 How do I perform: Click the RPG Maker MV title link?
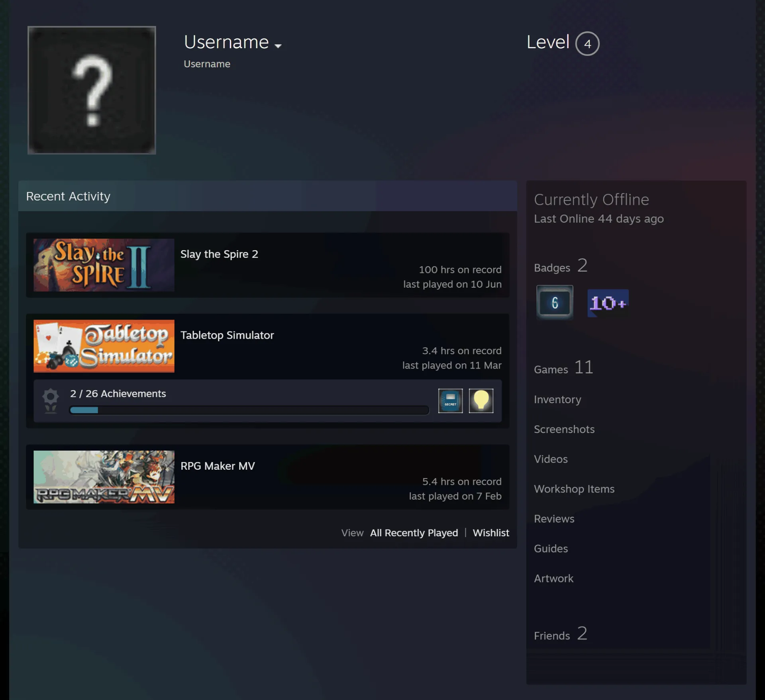(x=218, y=466)
